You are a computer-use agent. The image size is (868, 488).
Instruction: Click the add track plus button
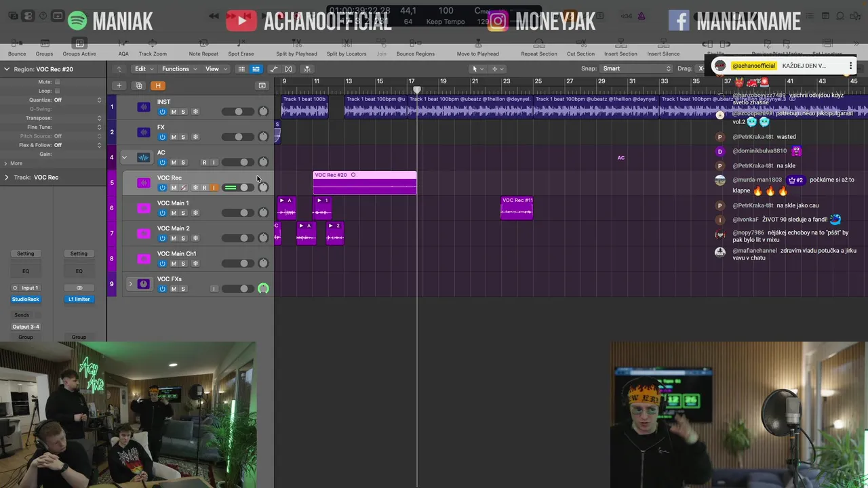pos(119,85)
